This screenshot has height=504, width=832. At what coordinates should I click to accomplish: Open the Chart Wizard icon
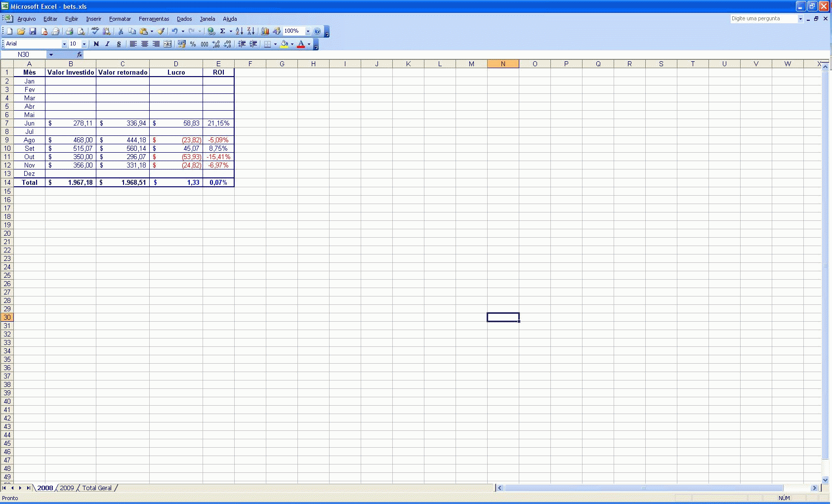click(265, 31)
